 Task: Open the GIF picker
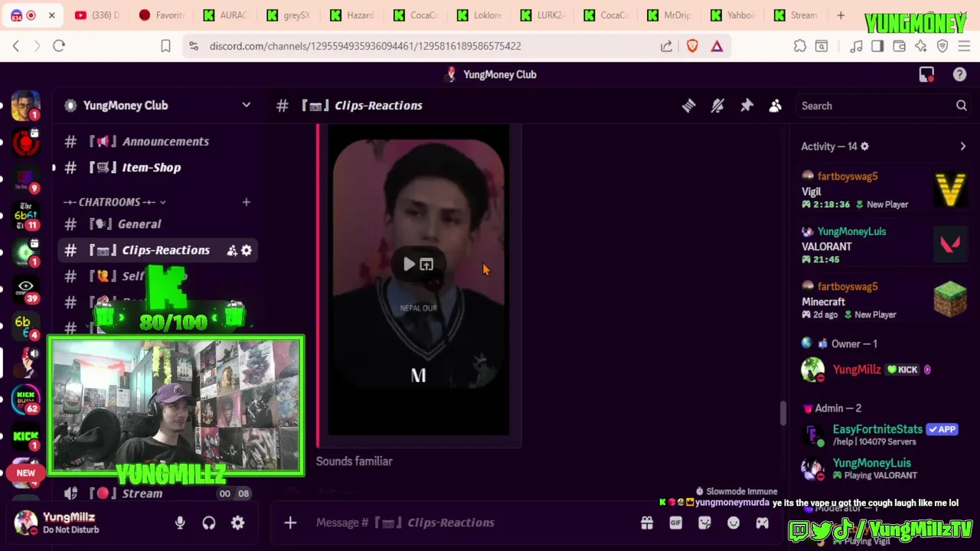[675, 523]
